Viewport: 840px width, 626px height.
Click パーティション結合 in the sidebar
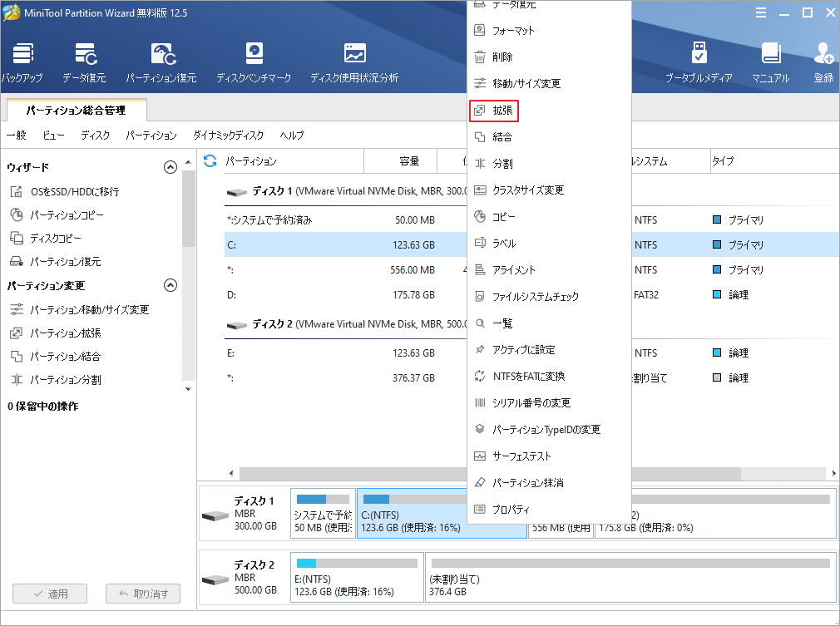(55, 357)
